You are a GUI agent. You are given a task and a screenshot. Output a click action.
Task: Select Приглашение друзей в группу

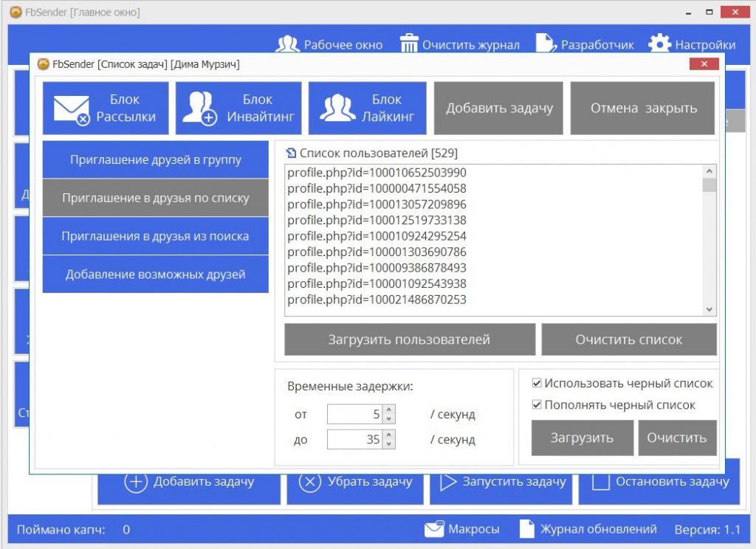point(156,159)
